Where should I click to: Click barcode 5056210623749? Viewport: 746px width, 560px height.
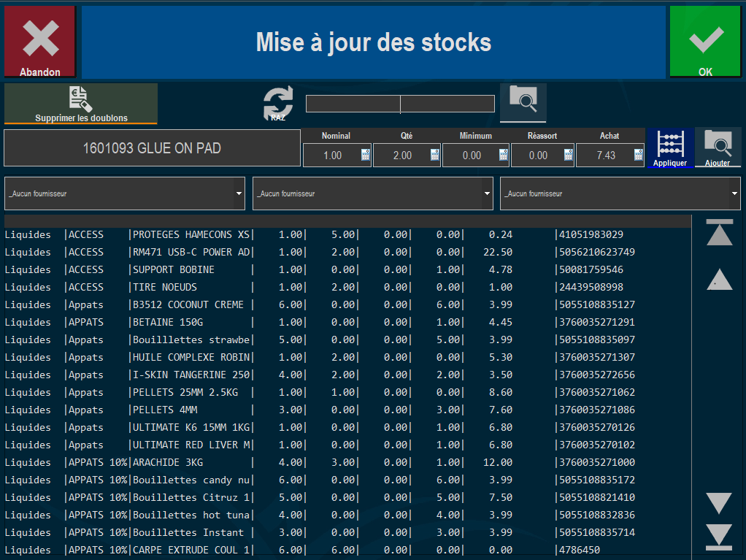pyautogui.click(x=596, y=252)
